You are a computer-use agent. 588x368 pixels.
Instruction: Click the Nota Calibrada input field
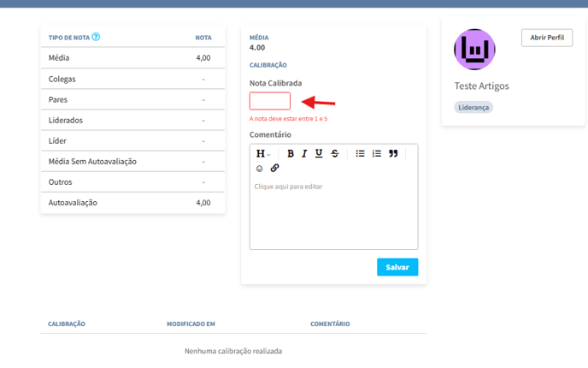[270, 101]
